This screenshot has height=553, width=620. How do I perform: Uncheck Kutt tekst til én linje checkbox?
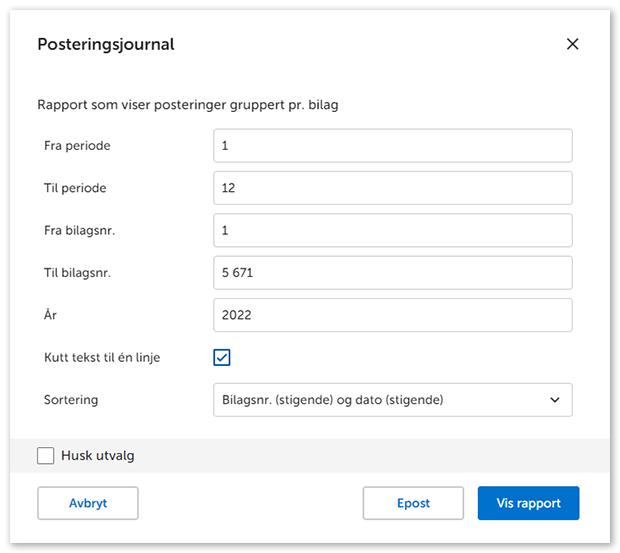tap(222, 357)
